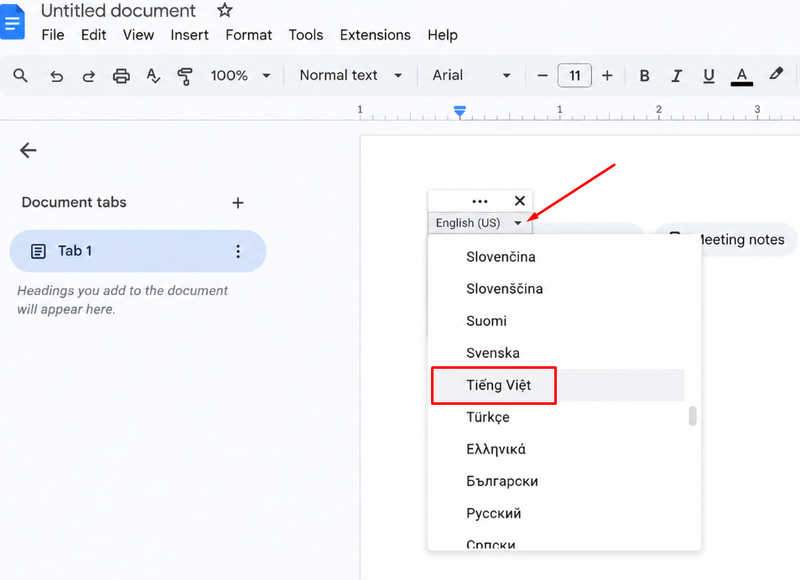Open the text color picker
This screenshot has height=580, width=800.
[742, 77]
